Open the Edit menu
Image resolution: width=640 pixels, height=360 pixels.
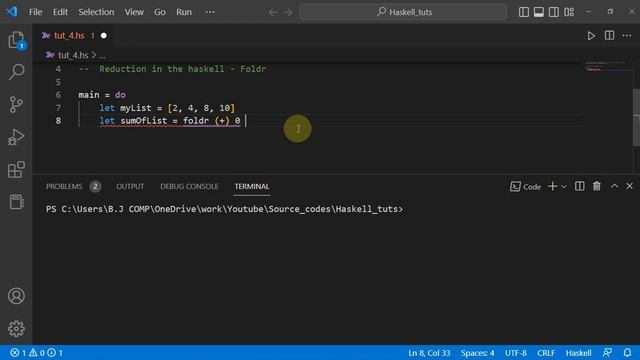[x=60, y=12]
